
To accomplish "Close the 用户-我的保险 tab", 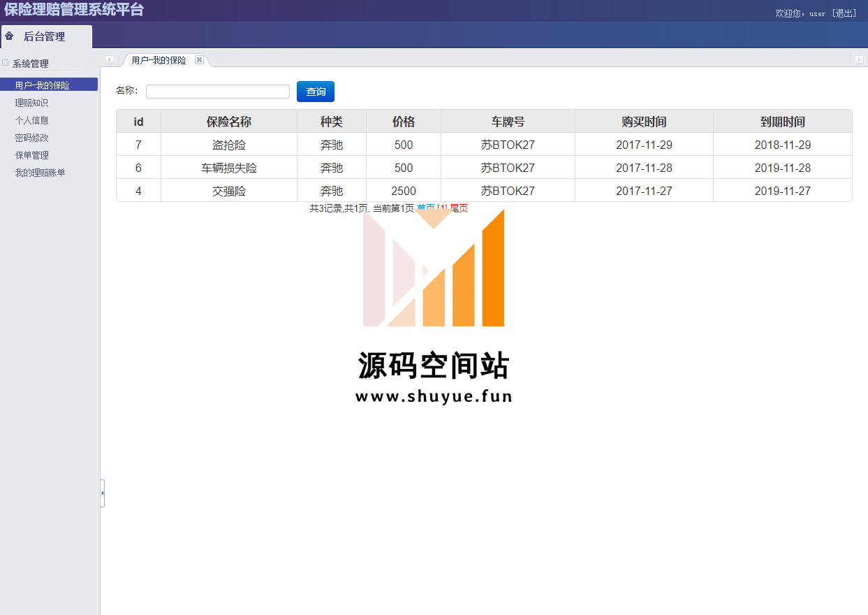I will point(199,60).
